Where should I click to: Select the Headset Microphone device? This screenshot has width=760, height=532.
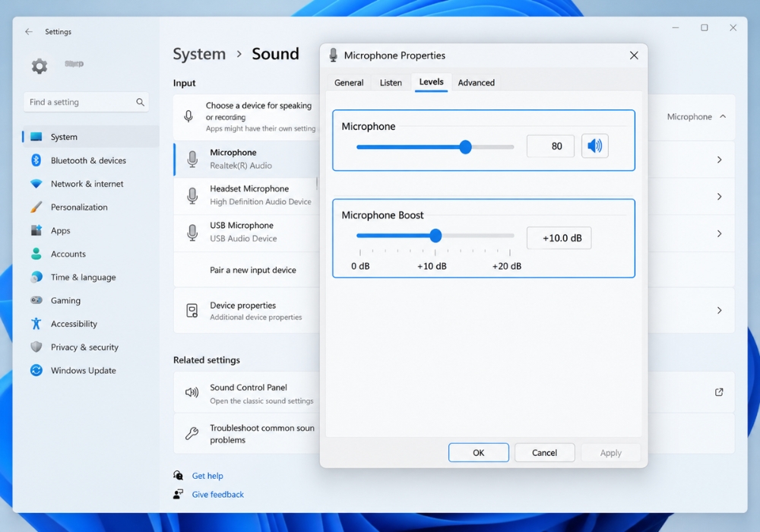(246, 195)
